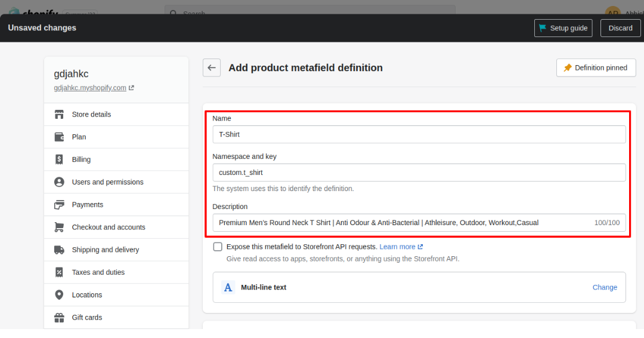This screenshot has height=338, width=644.
Task: Click the Payments card icon
Action: point(59,204)
